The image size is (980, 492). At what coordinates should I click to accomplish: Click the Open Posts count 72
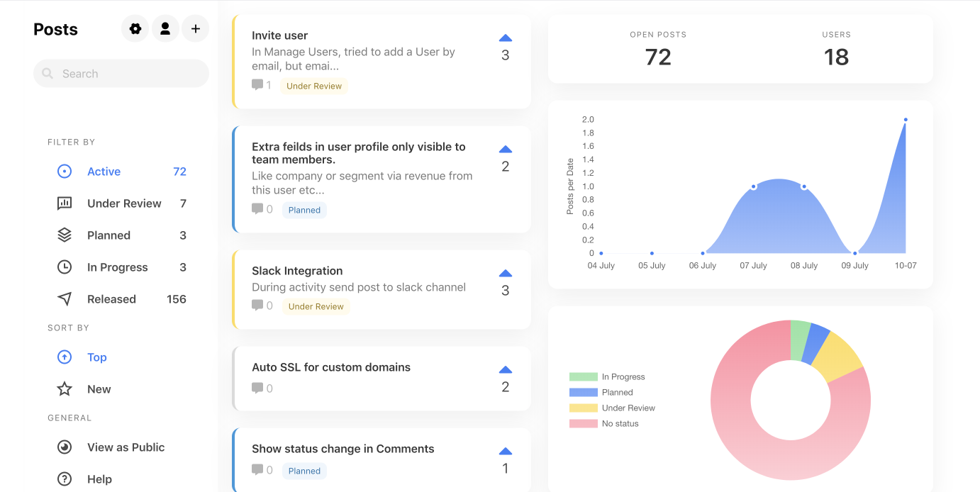click(658, 57)
